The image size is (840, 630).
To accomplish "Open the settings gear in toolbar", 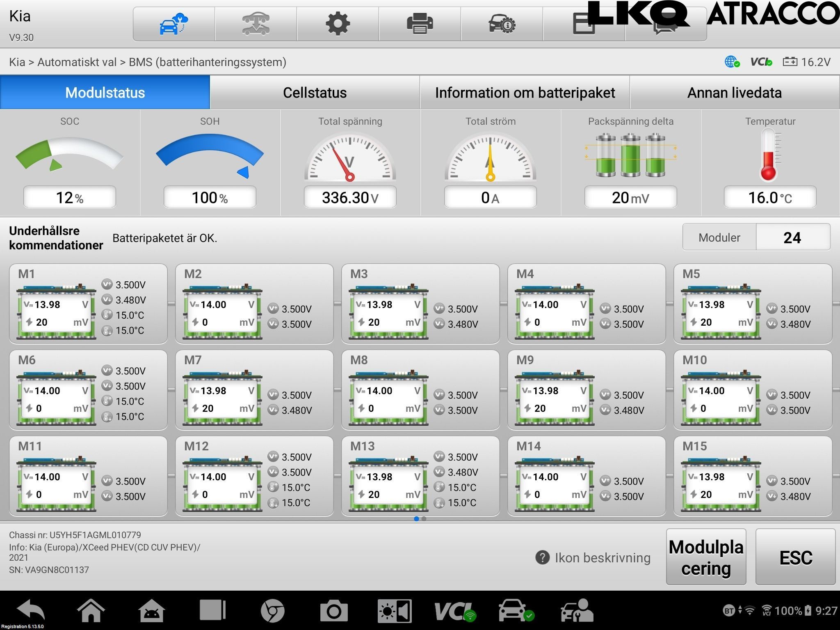I will click(338, 24).
